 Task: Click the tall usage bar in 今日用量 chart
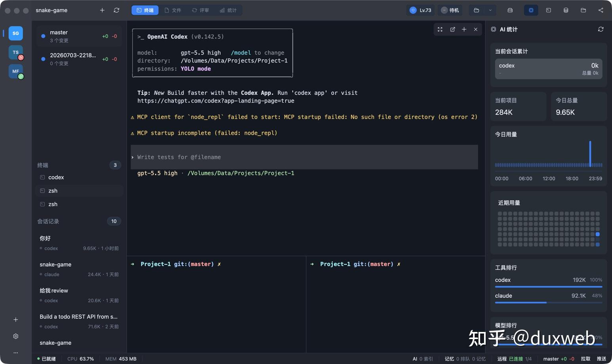coord(590,154)
